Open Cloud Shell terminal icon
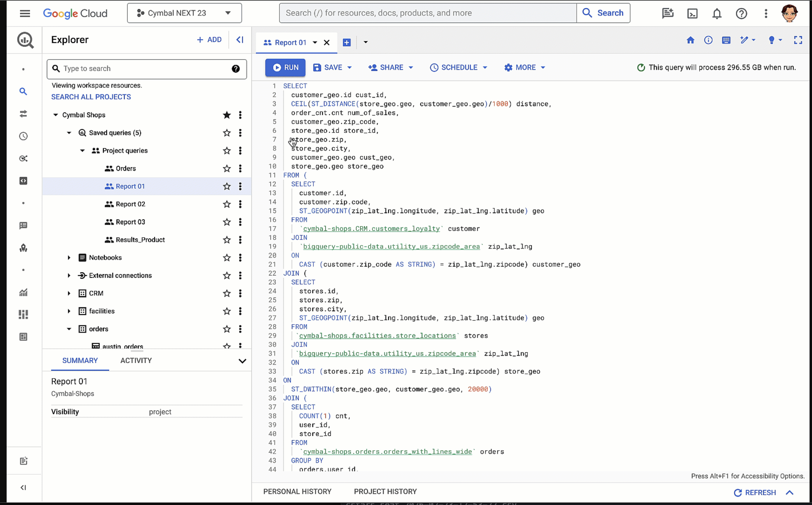The width and height of the screenshot is (812, 505). tap(692, 13)
